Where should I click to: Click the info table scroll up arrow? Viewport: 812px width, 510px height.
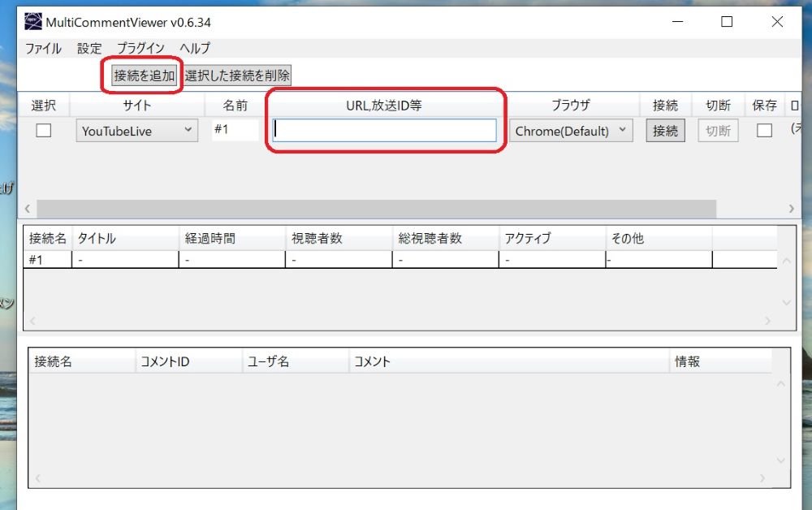click(x=787, y=261)
